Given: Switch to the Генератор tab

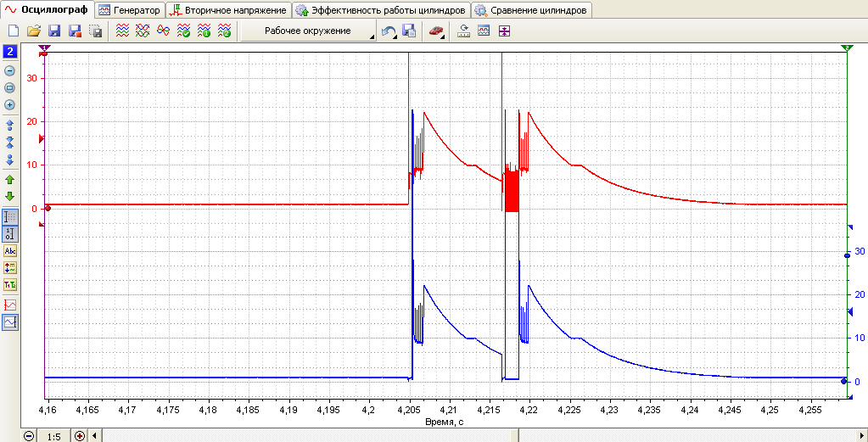Looking at the screenshot, I should point(130,10).
